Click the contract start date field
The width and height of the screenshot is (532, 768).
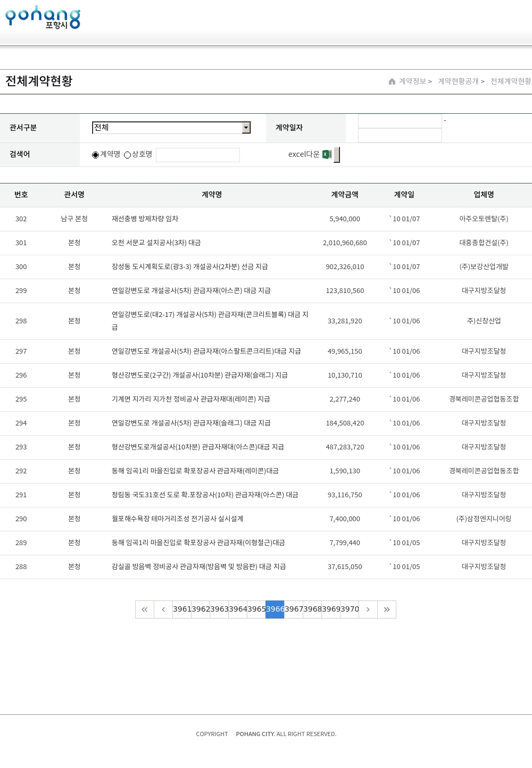400,121
